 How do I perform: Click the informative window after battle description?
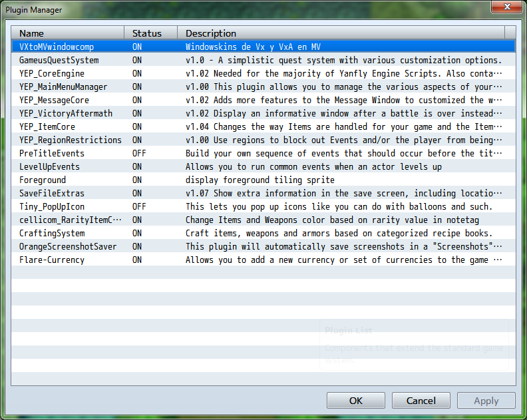[x=343, y=113]
